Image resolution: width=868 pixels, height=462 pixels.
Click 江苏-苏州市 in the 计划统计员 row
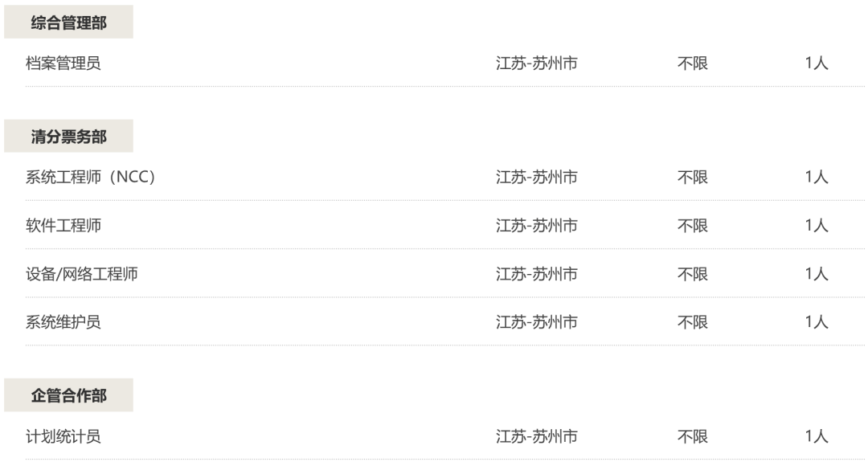coord(536,437)
